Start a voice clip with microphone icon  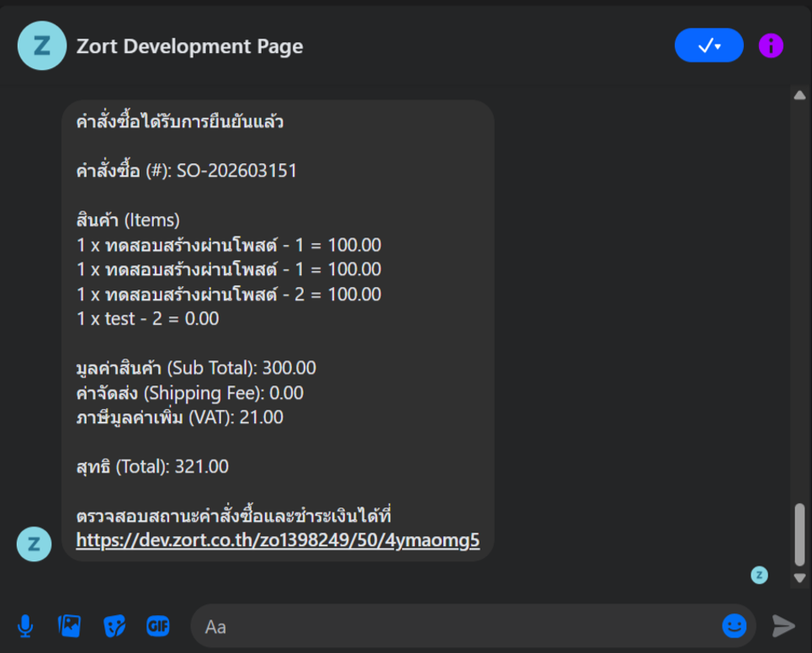tap(25, 625)
